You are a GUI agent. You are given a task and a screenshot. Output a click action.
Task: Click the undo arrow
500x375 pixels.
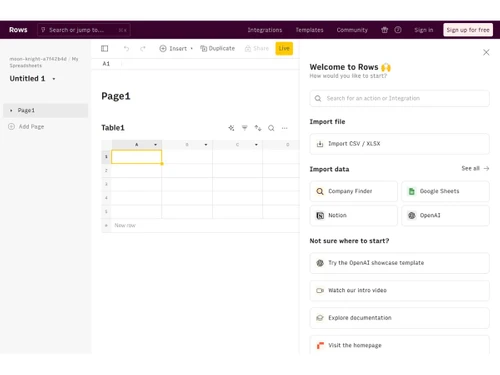[x=126, y=49]
